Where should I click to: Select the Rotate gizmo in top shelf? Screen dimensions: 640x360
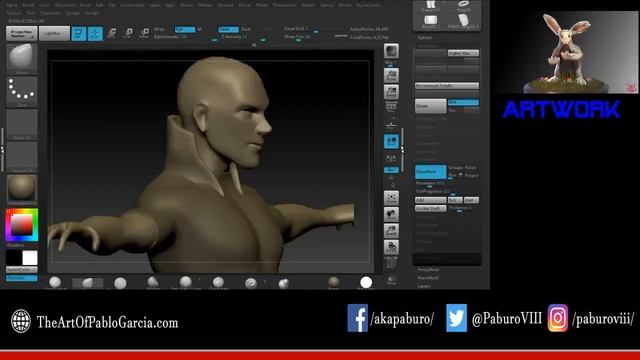(x=144, y=33)
